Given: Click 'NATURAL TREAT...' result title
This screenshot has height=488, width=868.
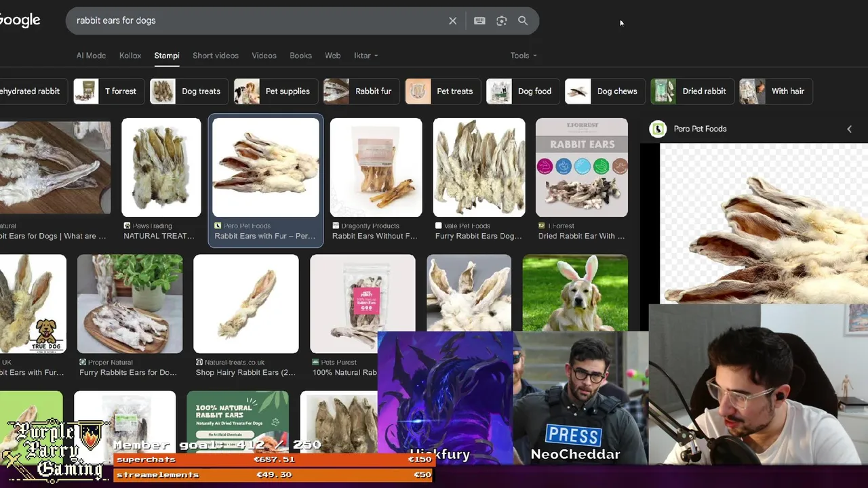Looking at the screenshot, I should click(159, 236).
